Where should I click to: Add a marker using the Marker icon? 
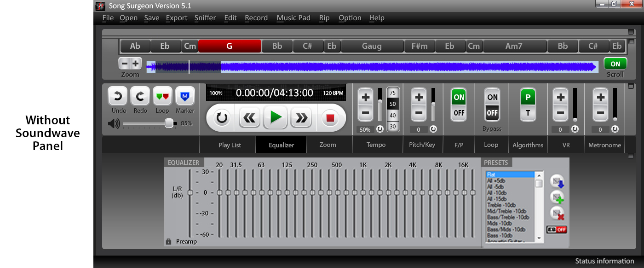click(185, 96)
